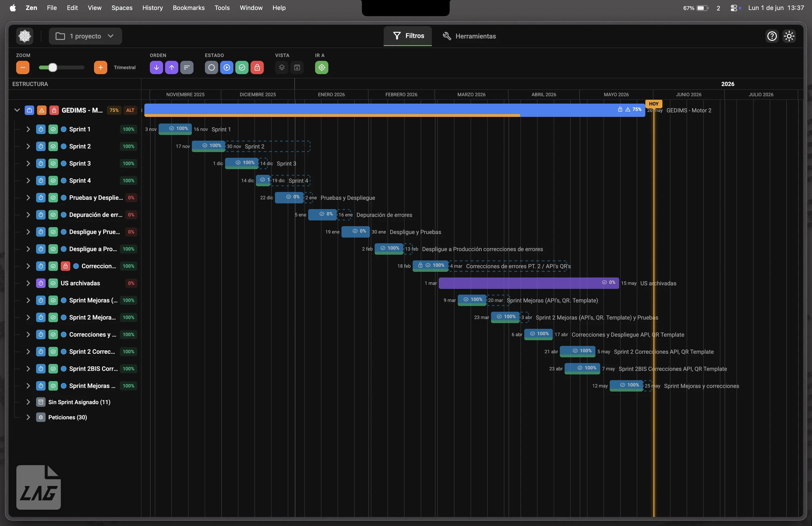Open the Spaces menu
Image resolution: width=812 pixels, height=526 pixels.
(122, 8)
